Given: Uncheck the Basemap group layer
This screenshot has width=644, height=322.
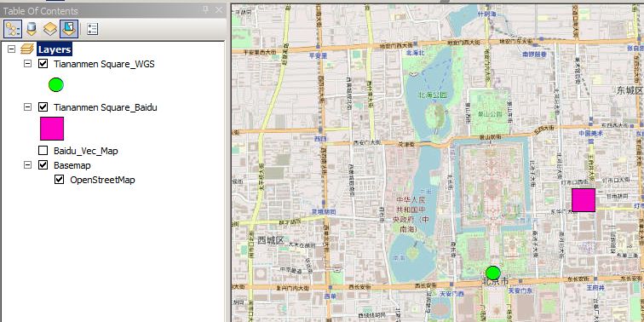Looking at the screenshot, I should (43, 165).
